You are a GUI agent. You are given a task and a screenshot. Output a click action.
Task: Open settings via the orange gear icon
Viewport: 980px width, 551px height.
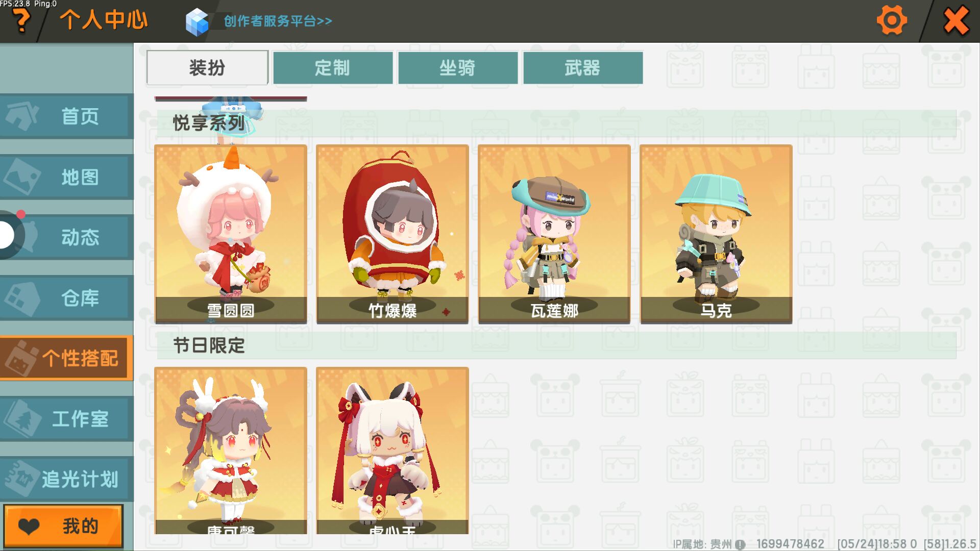891,20
